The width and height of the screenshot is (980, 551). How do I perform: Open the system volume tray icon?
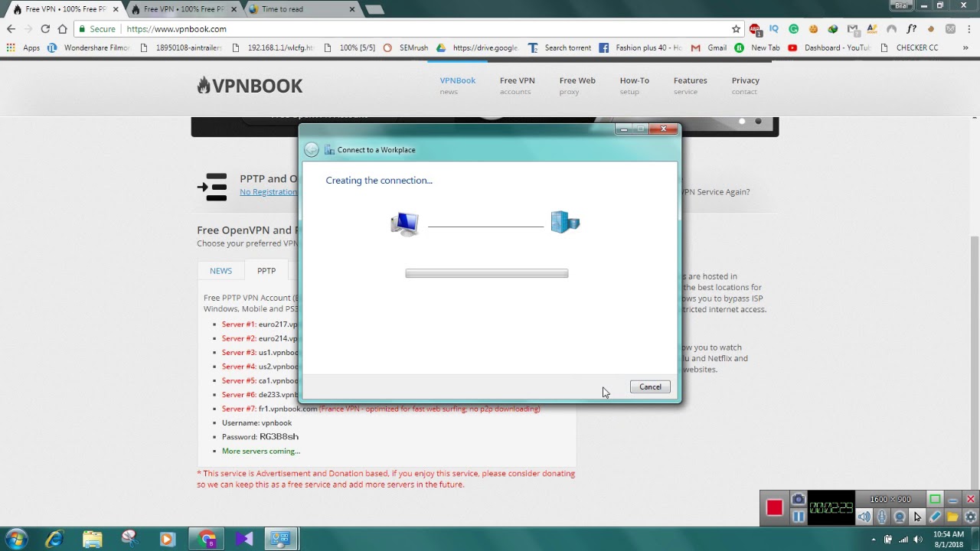click(x=916, y=540)
